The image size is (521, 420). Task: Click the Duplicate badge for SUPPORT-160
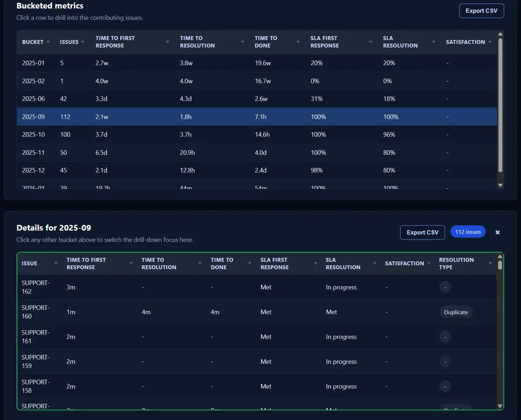456,312
